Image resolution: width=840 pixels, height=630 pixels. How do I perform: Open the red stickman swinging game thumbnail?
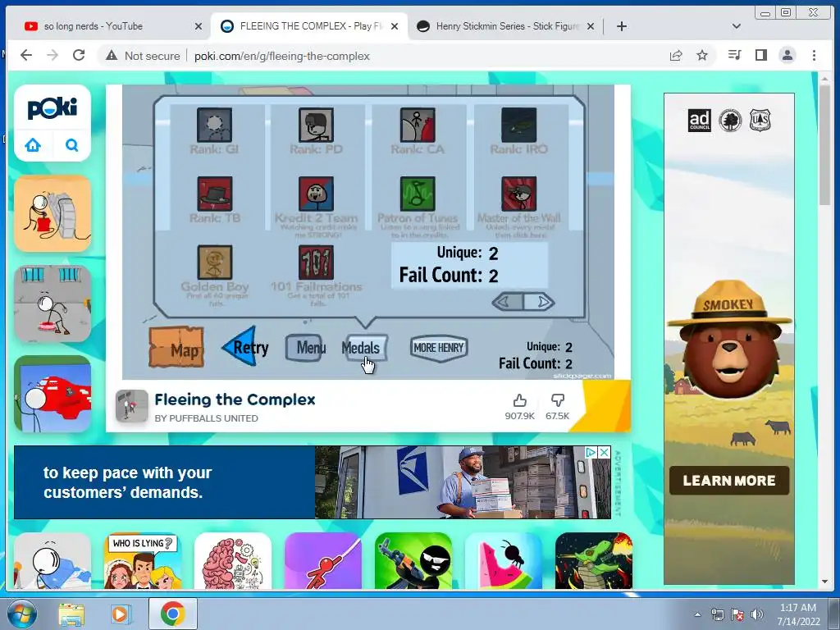click(323, 560)
